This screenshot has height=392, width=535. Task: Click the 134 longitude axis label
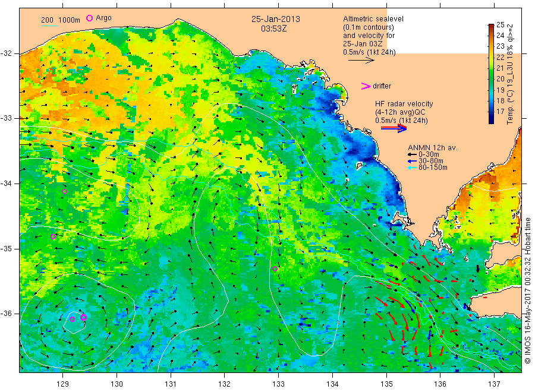(x=332, y=384)
